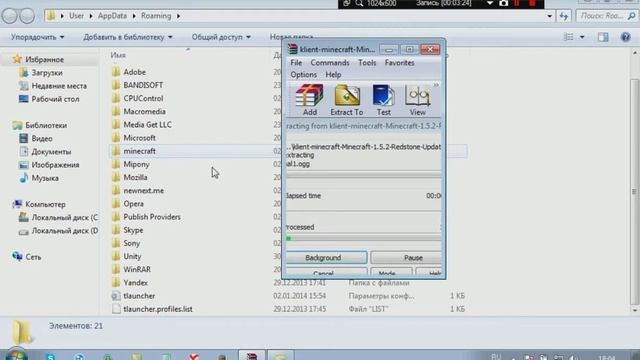This screenshot has height=360, width=640.
Task: Click the Skype taskbar icon
Action: 50,356
